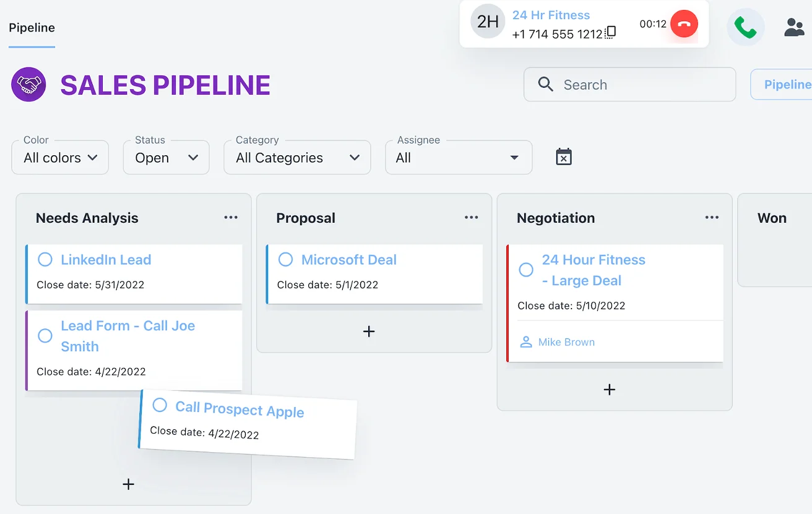Add a card to Proposal column
Viewport: 812px width, 514px height.
pyautogui.click(x=369, y=332)
